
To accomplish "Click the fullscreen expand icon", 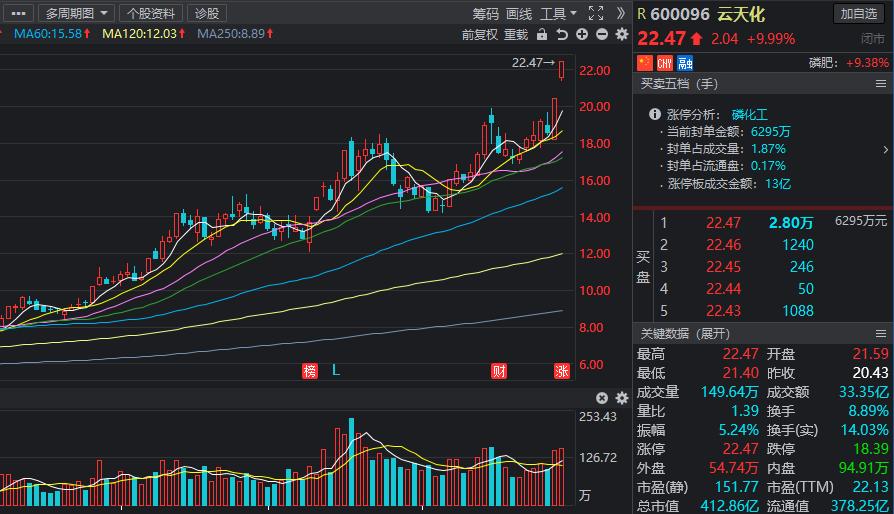I will 596,13.
